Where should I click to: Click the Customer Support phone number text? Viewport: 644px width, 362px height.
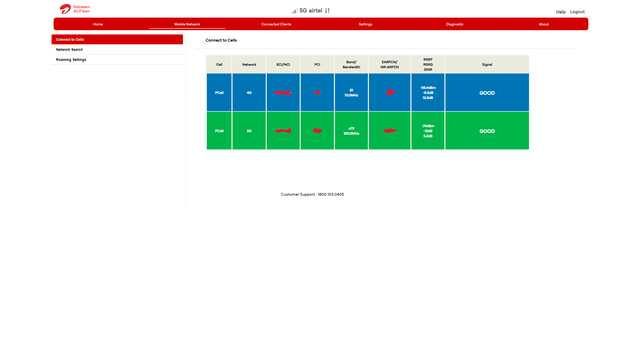[312, 194]
